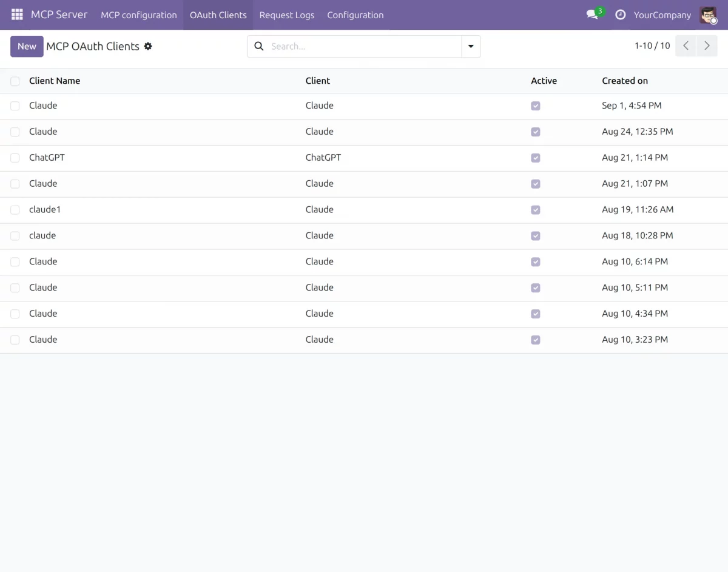Click the Aug 10, 3:23 PM date
Viewport: 728px width, 572px height.
pyautogui.click(x=635, y=340)
